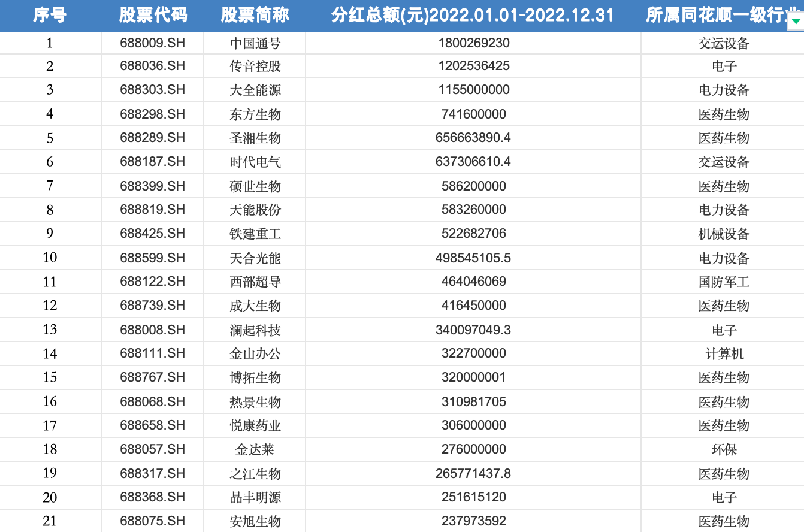Select the 国防军工 industry cell

pos(724,282)
